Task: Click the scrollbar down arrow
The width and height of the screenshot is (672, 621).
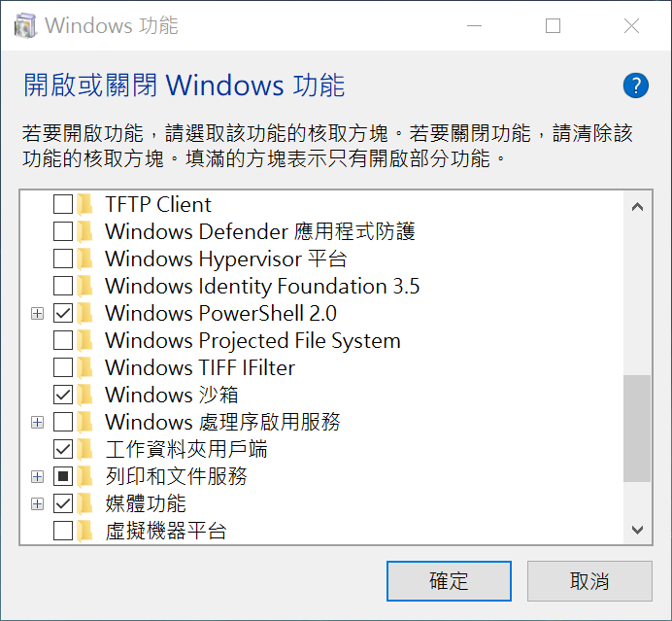Action: pos(637,530)
